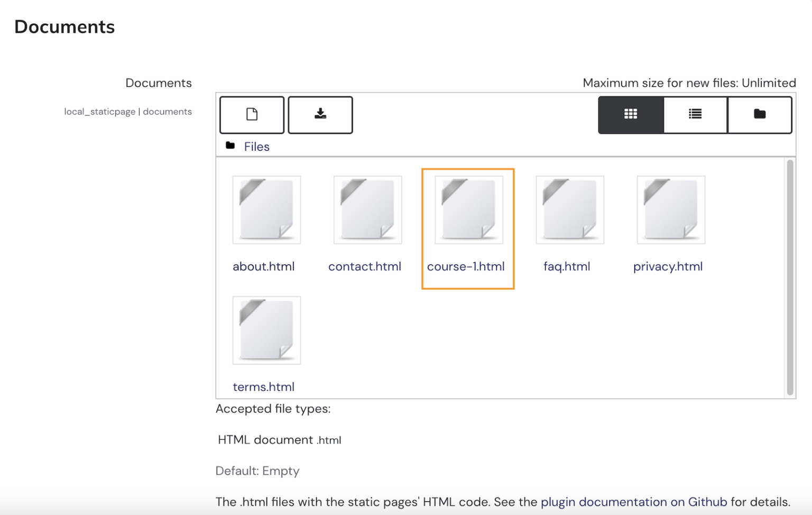
Task: Open the contact.html file thumbnail
Action: coord(367,209)
